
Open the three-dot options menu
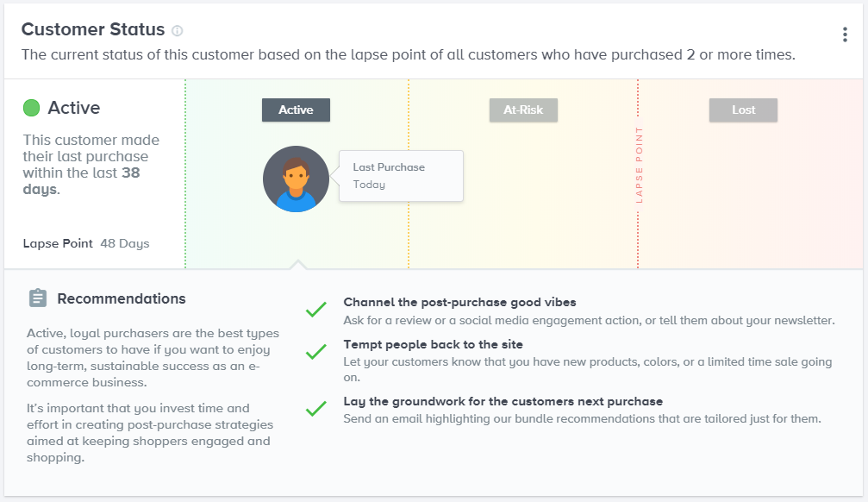[x=845, y=35]
